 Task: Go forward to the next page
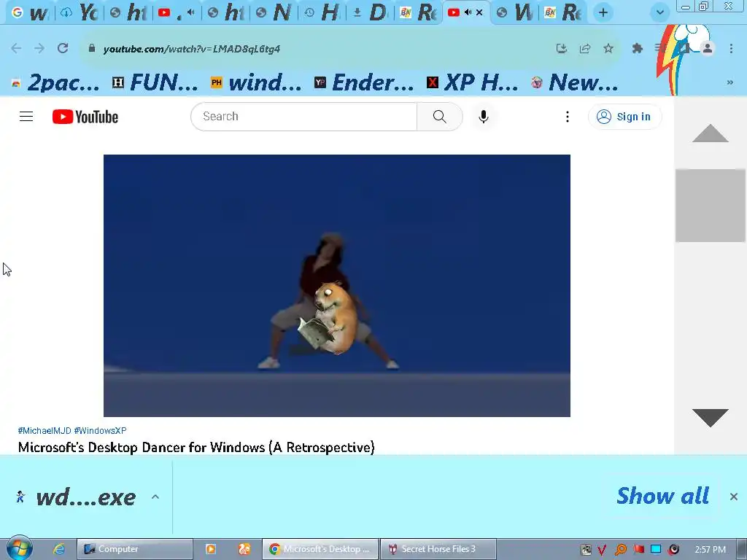click(39, 49)
